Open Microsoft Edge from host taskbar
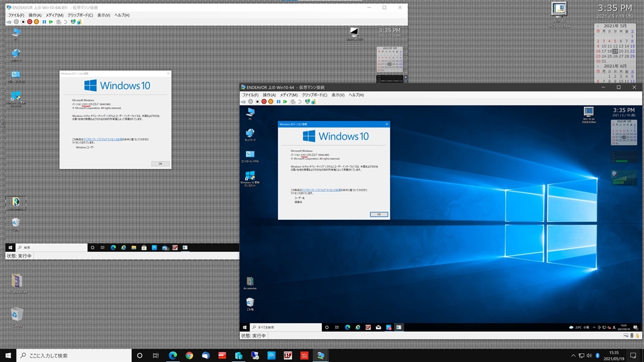This screenshot has width=644, height=362. (x=173, y=356)
